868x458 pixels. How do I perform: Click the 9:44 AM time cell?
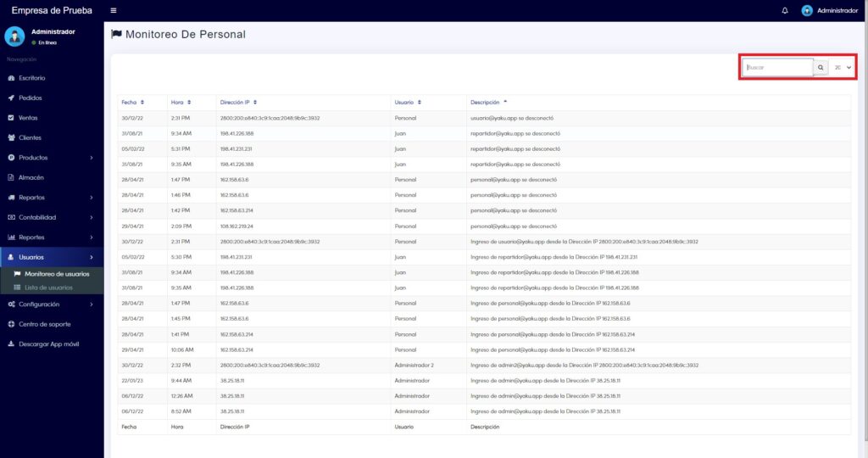coord(181,381)
